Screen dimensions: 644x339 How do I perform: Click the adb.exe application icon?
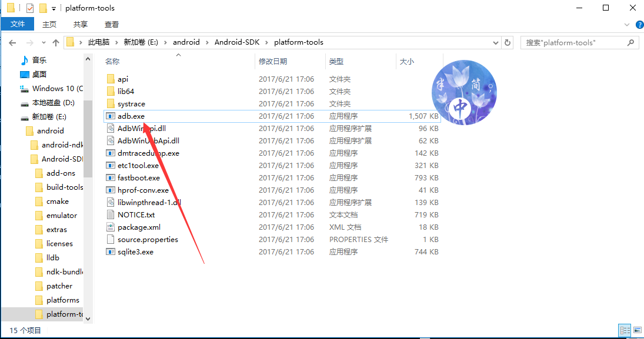[x=110, y=116]
